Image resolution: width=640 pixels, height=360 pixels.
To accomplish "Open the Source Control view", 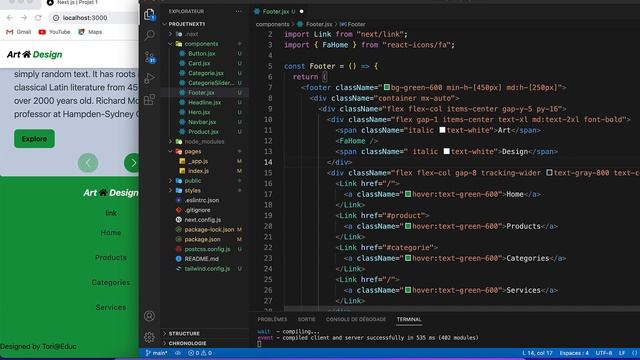I will coord(150,57).
